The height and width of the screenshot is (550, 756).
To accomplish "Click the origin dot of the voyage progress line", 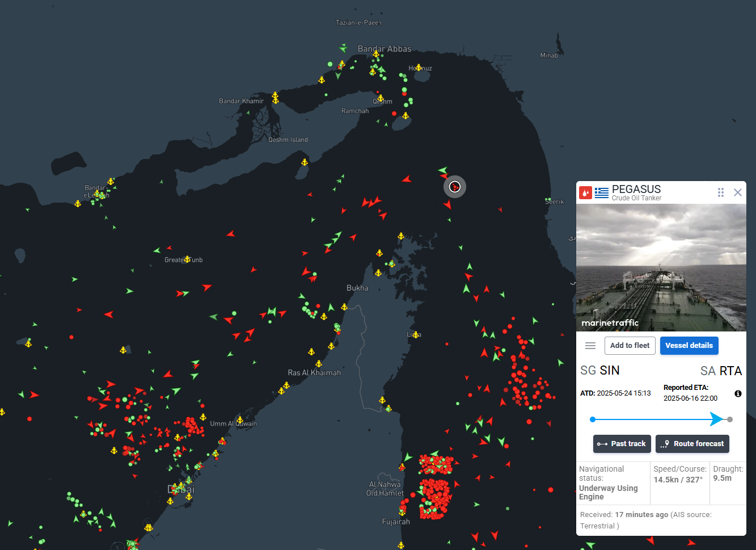I will (x=593, y=419).
